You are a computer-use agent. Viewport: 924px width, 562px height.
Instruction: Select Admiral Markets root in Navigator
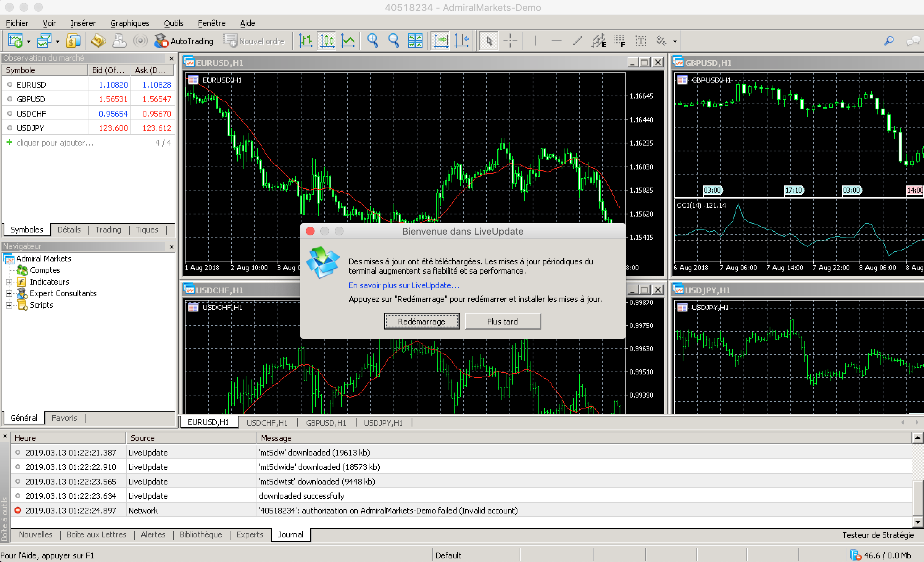tap(43, 259)
